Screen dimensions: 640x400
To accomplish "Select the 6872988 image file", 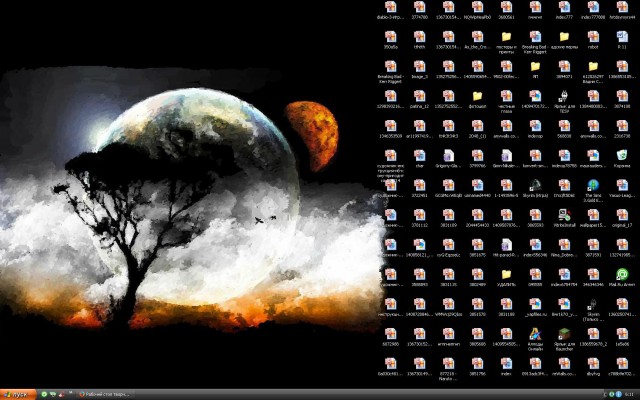I will click(x=390, y=334).
